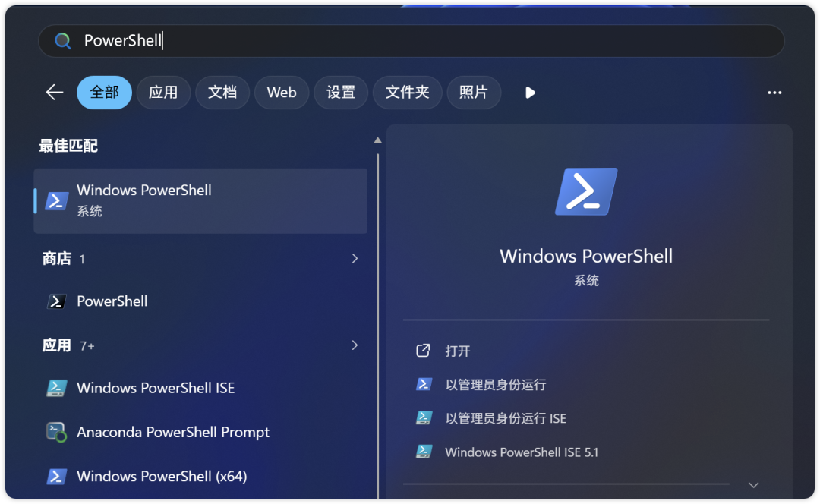Image resolution: width=820 pixels, height=504 pixels.
Task: Click the Windows PowerShell best-match icon
Action: [56, 200]
